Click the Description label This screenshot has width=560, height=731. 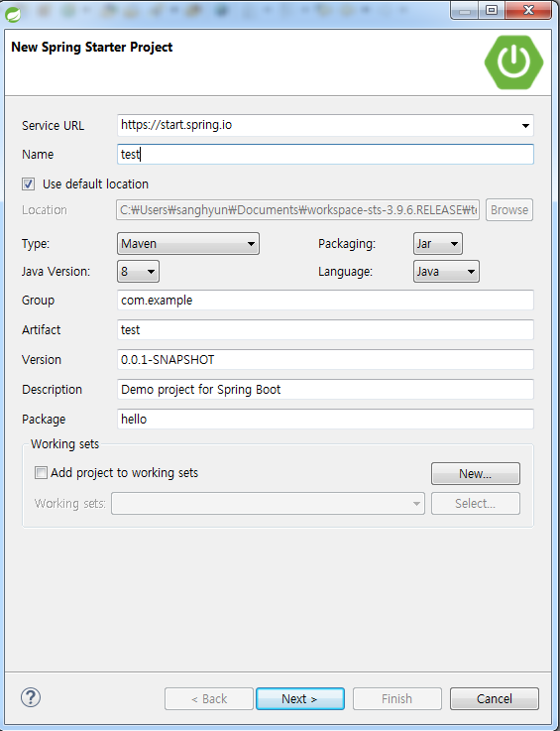pyautogui.click(x=52, y=390)
